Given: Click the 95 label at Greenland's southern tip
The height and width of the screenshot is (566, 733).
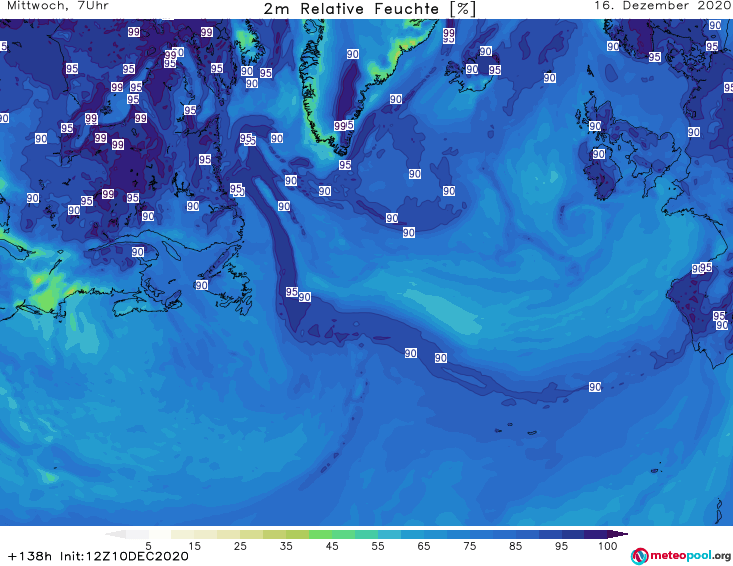Looking at the screenshot, I should (345, 165).
